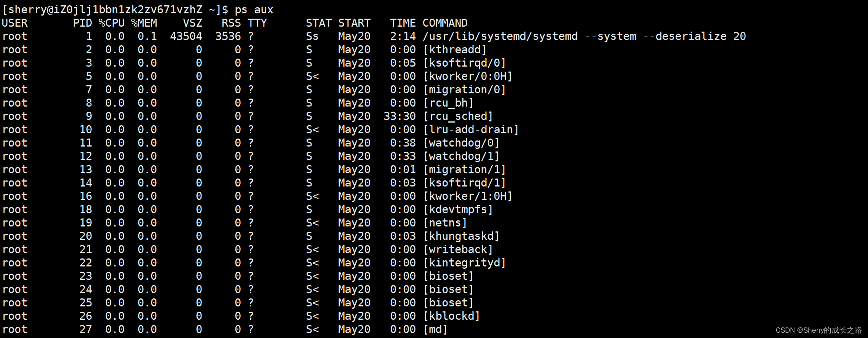
Task: Click the [kblockd] process name
Action: (x=452, y=316)
